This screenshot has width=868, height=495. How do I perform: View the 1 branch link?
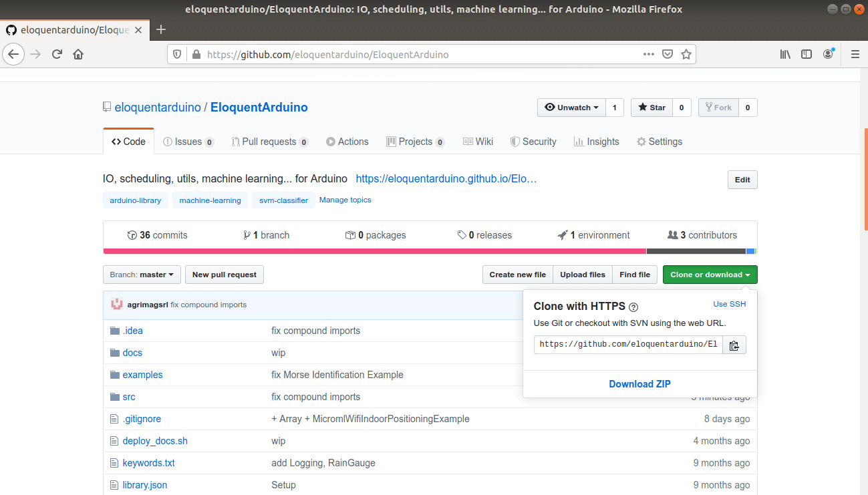pyautogui.click(x=267, y=235)
